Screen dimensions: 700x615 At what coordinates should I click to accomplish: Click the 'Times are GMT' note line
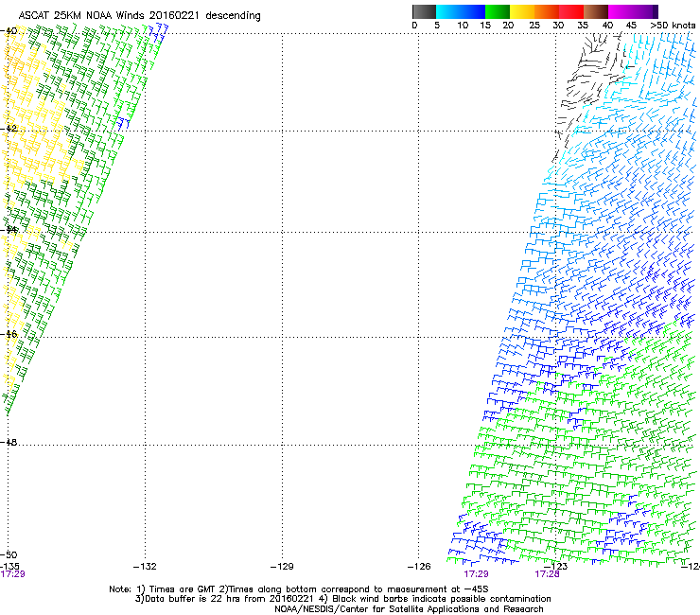[299, 589]
